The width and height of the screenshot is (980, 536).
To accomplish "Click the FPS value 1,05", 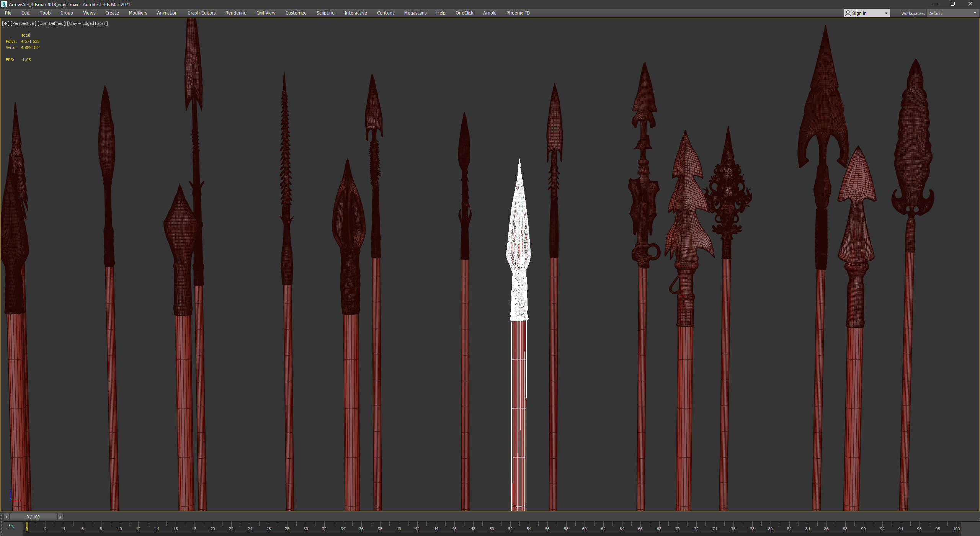I will [26, 60].
